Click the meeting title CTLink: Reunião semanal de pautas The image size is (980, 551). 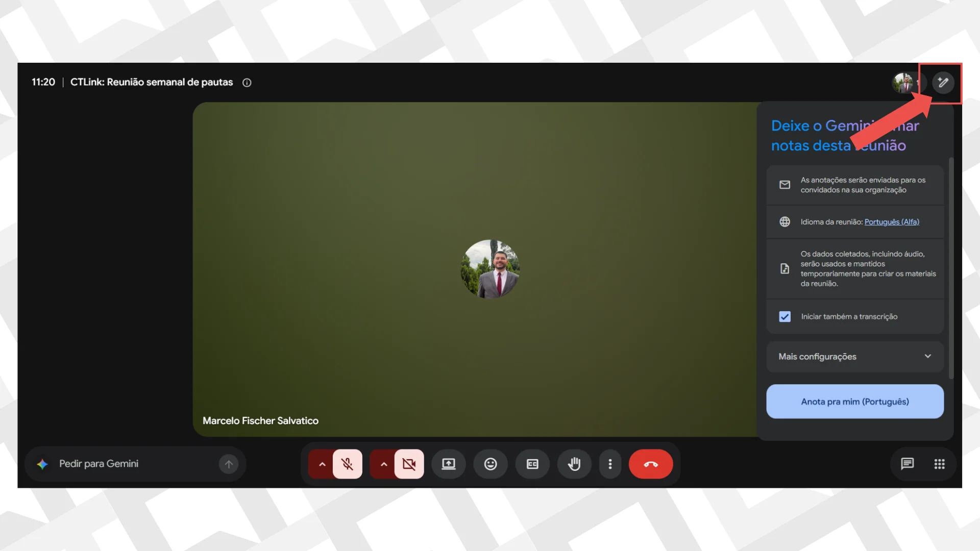pyautogui.click(x=152, y=82)
